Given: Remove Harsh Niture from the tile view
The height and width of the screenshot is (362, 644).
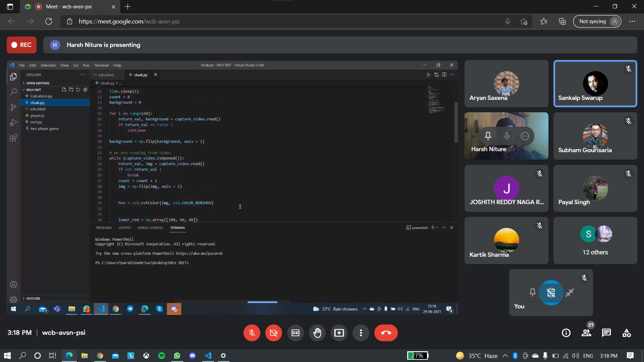Looking at the screenshot, I should 525,136.
